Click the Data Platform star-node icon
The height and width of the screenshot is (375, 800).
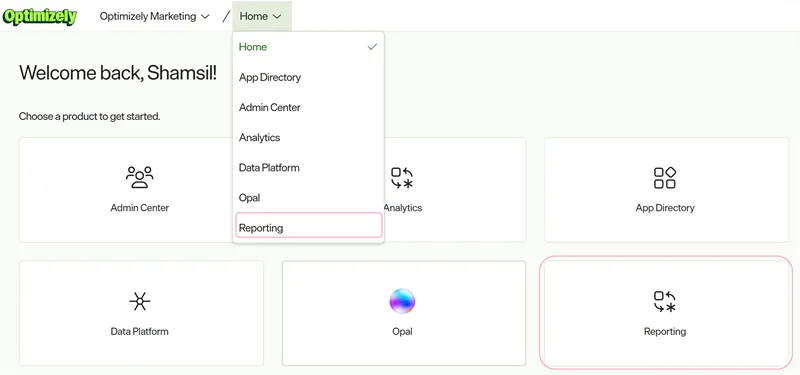coord(139,301)
